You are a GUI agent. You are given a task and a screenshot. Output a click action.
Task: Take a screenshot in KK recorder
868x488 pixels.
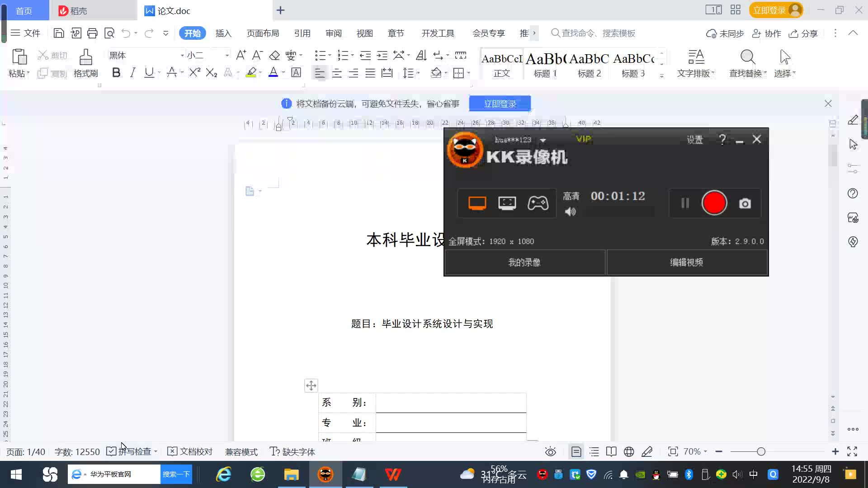(x=745, y=204)
